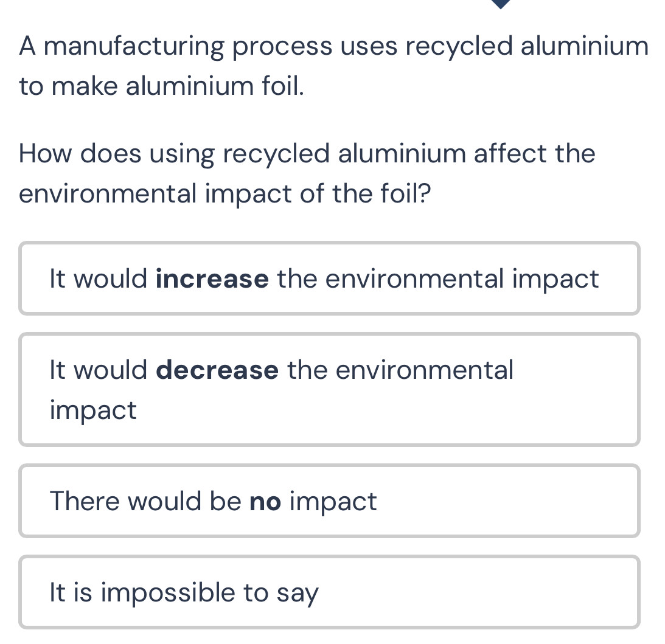Click the word 'impact' under 'It would decrease'

94,411
